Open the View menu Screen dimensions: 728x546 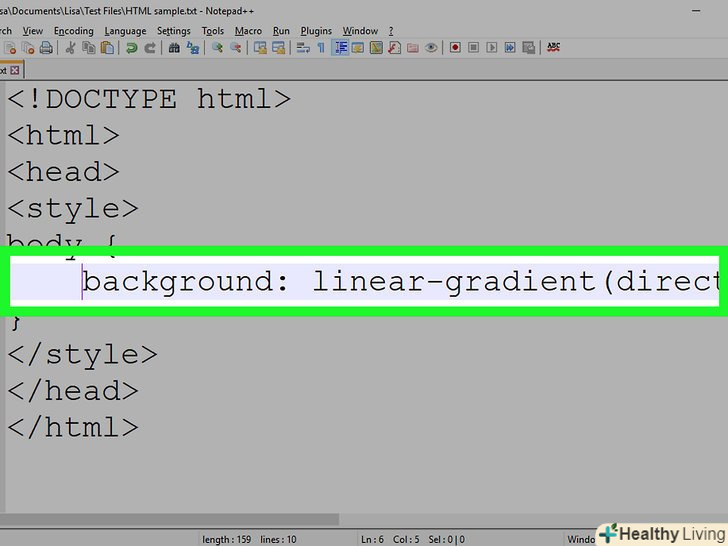pos(32,31)
